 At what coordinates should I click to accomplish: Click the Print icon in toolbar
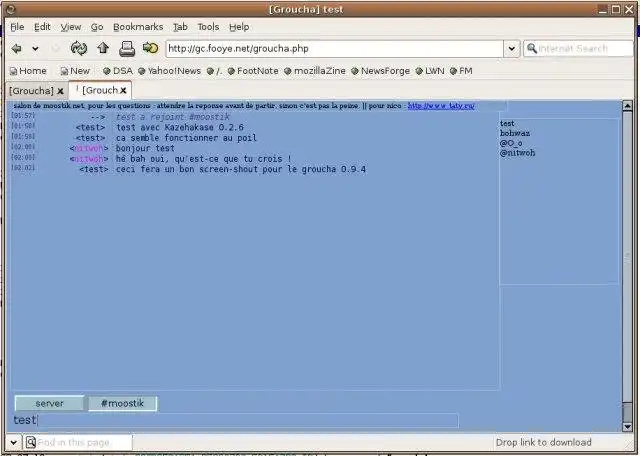127,49
